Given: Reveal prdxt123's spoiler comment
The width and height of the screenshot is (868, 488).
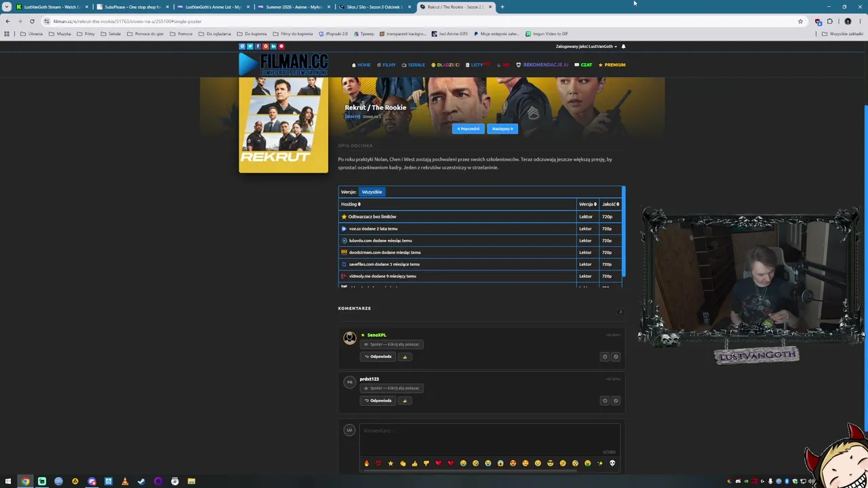Looking at the screenshot, I should point(392,388).
